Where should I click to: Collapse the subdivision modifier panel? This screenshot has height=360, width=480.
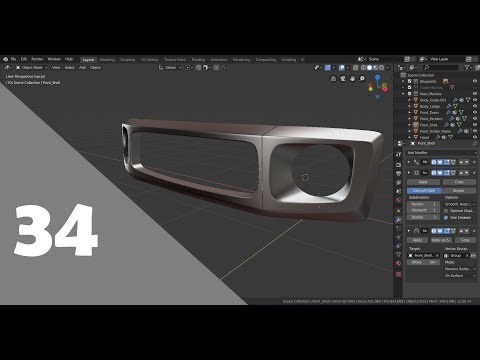click(x=409, y=173)
